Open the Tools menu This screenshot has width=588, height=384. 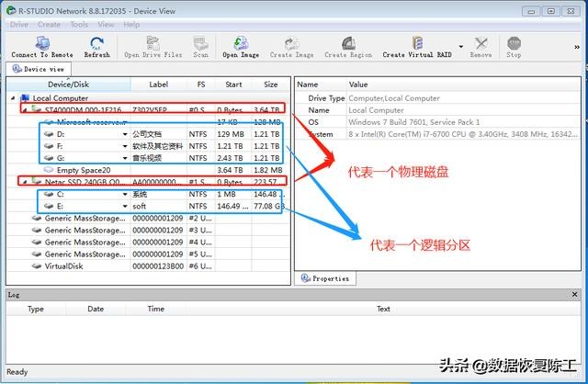[x=79, y=25]
